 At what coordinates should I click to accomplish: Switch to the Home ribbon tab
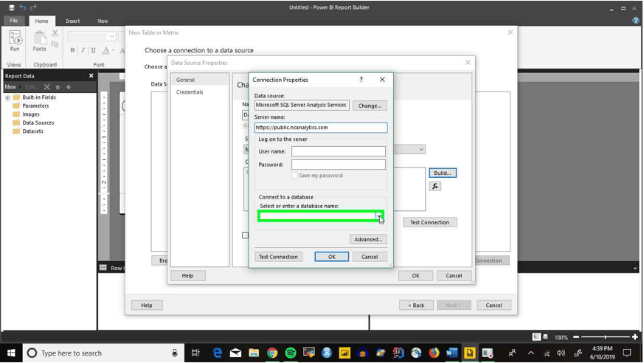click(41, 21)
